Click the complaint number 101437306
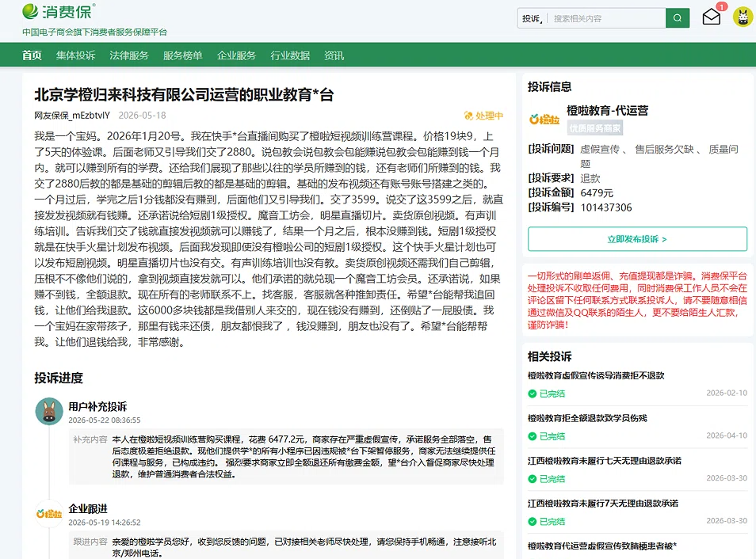This screenshot has width=756, height=559. coord(606,207)
